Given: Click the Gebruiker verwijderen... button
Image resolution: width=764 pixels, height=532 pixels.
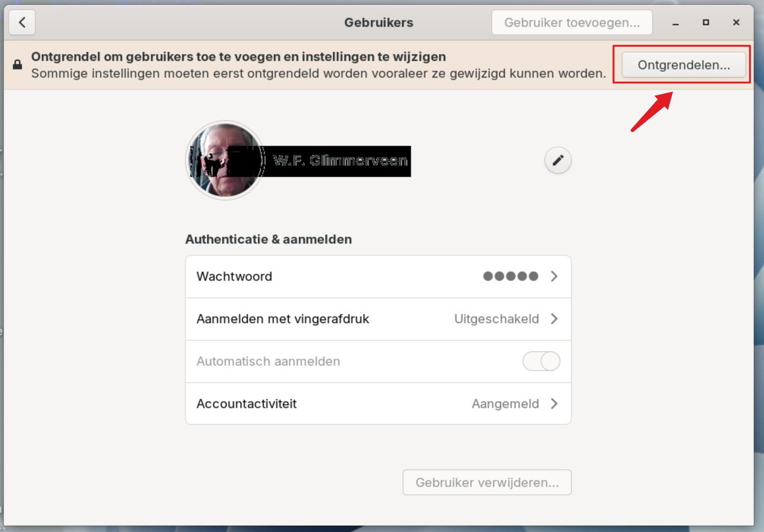Looking at the screenshot, I should coord(487,482).
